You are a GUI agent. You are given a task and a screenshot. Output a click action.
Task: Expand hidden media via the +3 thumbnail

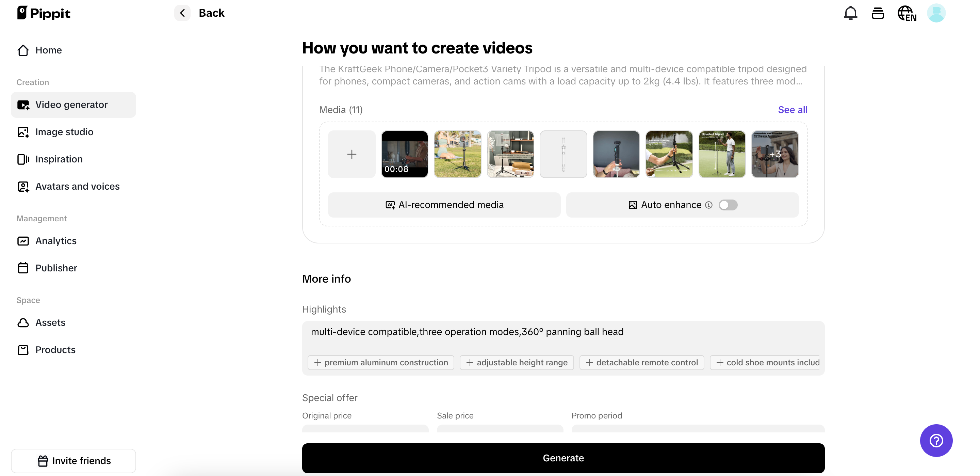775,154
